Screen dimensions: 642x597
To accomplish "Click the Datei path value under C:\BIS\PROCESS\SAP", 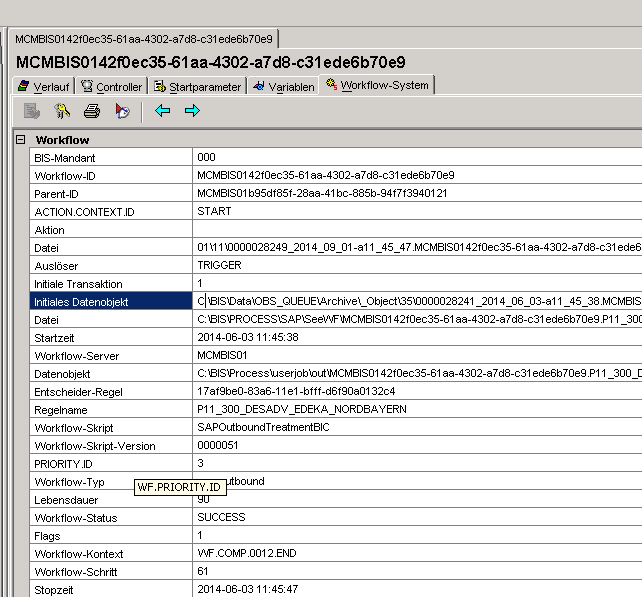I will coord(417,319).
